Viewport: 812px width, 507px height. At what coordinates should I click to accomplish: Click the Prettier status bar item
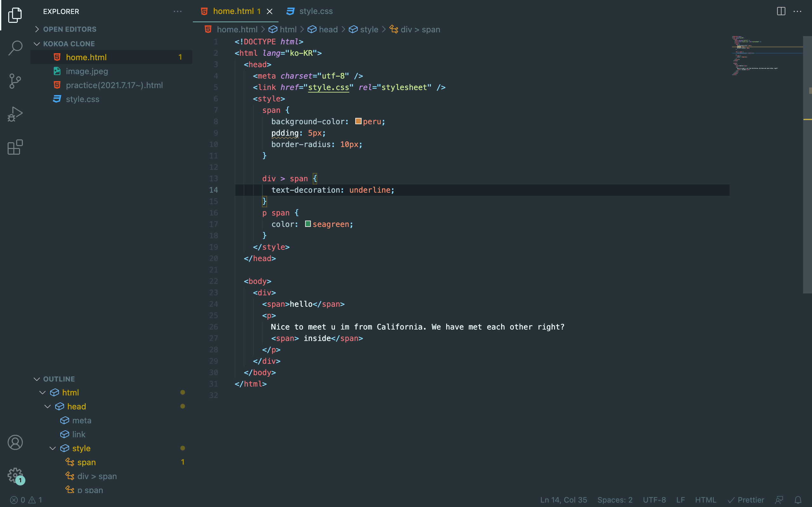(x=746, y=500)
